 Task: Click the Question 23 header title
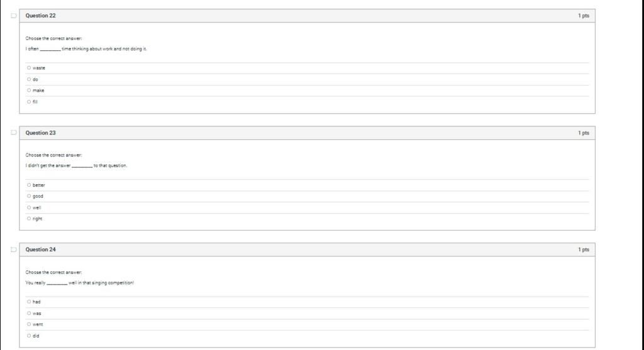click(40, 133)
